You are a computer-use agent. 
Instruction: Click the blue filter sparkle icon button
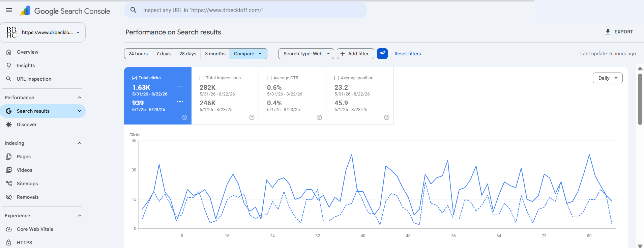[x=382, y=54]
